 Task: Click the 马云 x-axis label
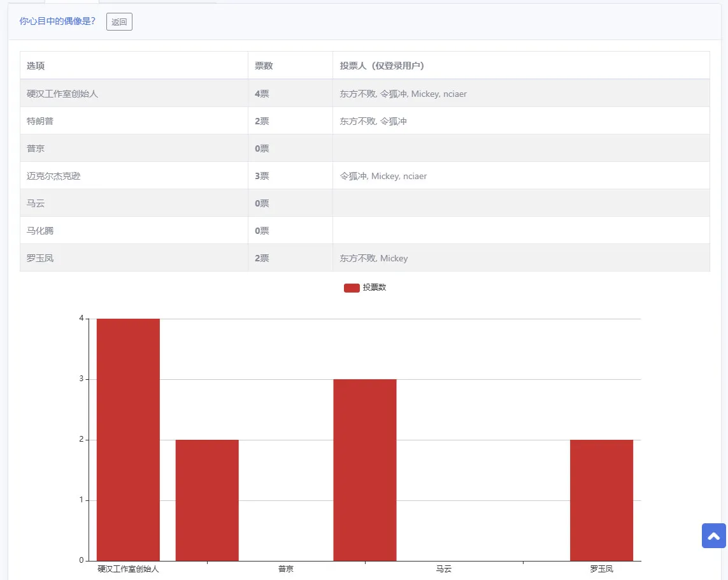(x=444, y=569)
